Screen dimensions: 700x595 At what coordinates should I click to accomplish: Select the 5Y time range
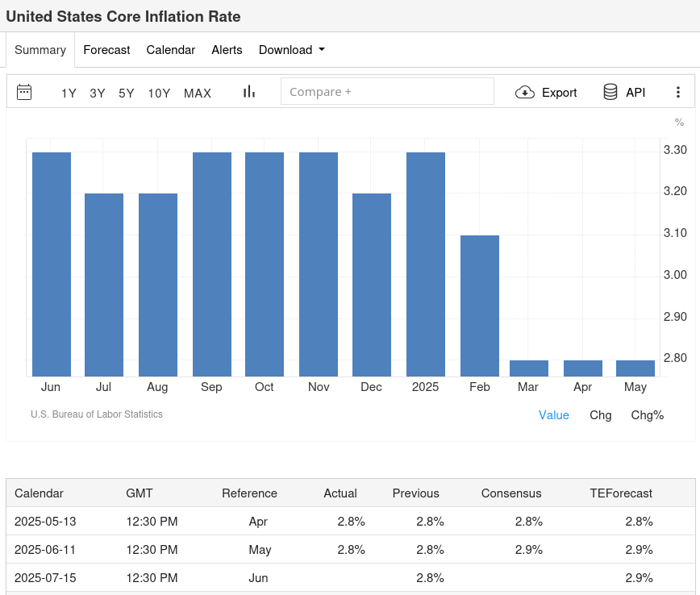pyautogui.click(x=127, y=94)
